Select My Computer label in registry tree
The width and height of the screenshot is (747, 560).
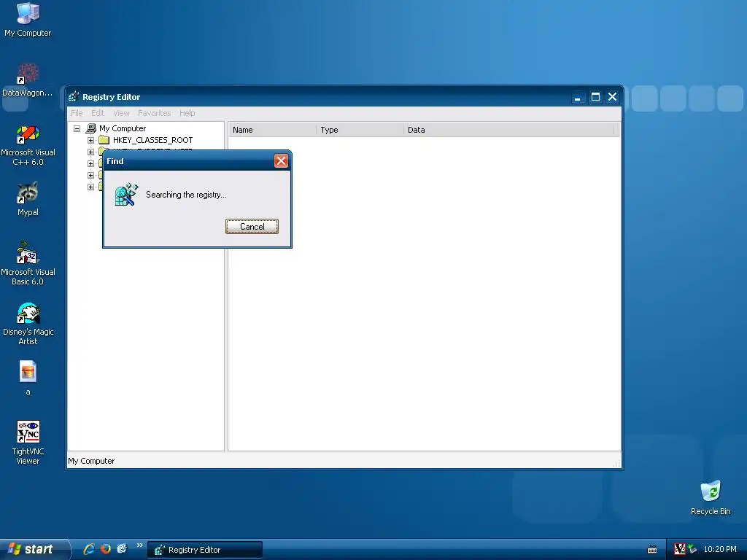pos(123,128)
